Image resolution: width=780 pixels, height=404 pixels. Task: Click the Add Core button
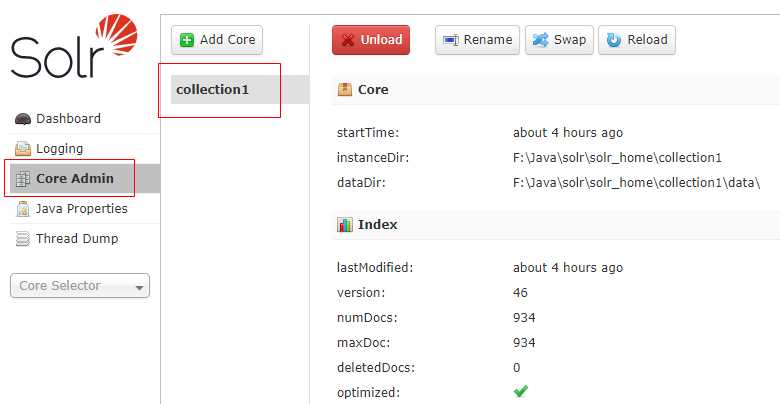click(217, 40)
